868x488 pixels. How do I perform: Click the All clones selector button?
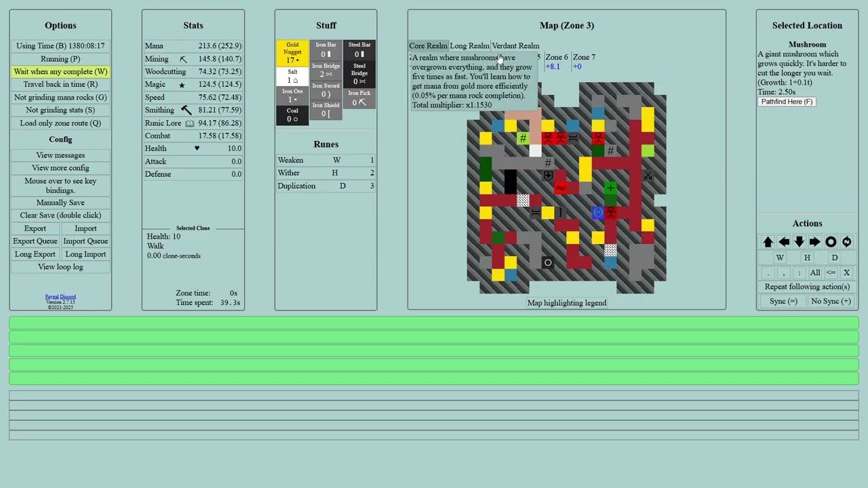(x=815, y=272)
